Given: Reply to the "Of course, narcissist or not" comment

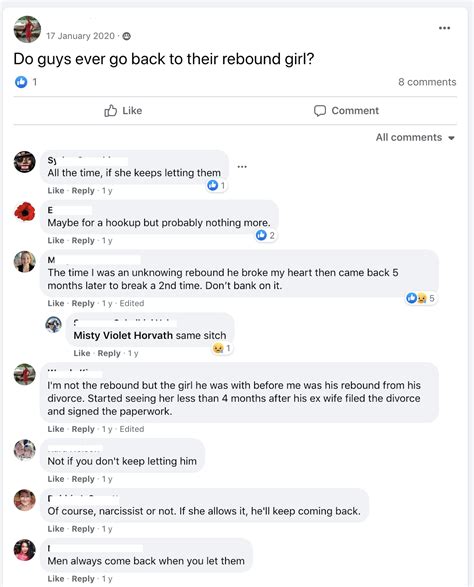Looking at the screenshot, I should (x=83, y=529).
